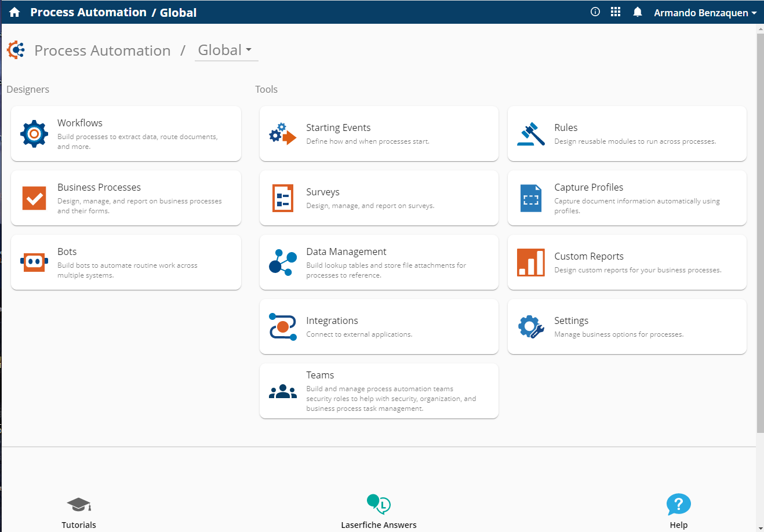Click 'Global' text in top header bar

179,13
